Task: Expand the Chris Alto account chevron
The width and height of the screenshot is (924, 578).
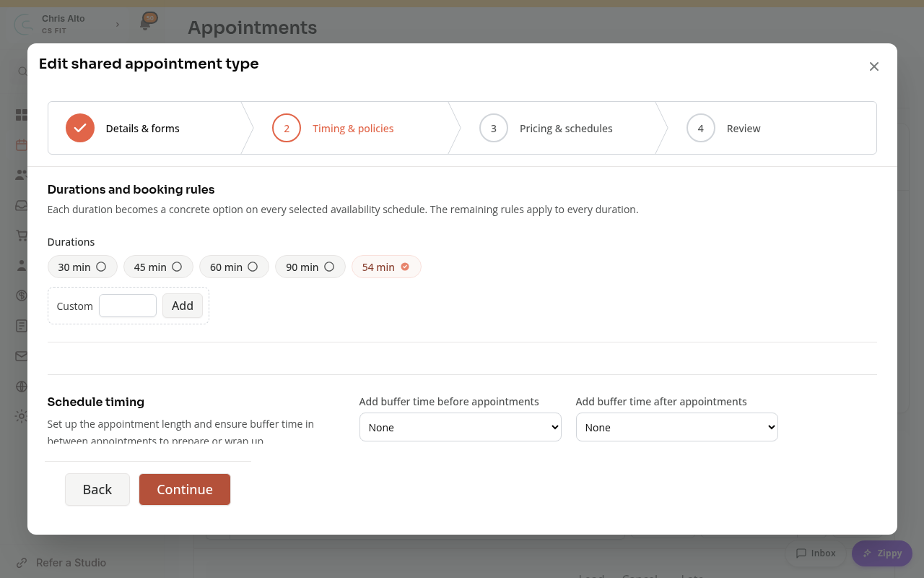Action: 118,25
